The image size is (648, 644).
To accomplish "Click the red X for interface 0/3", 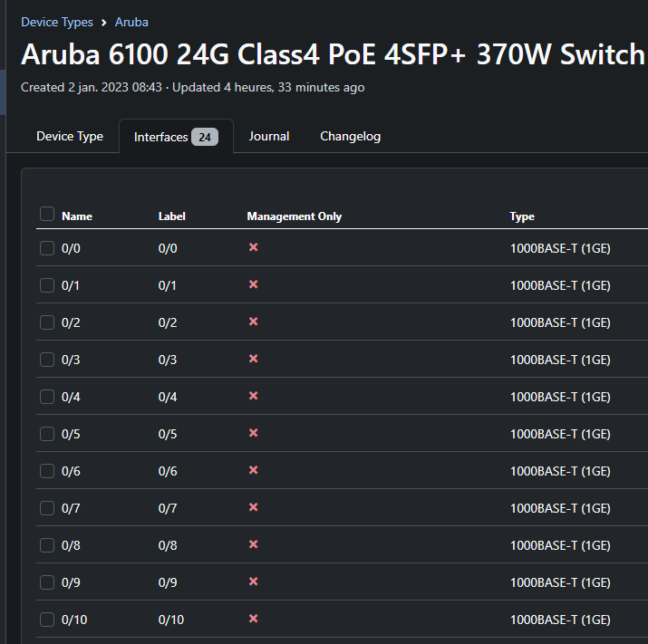I will pyautogui.click(x=254, y=359).
